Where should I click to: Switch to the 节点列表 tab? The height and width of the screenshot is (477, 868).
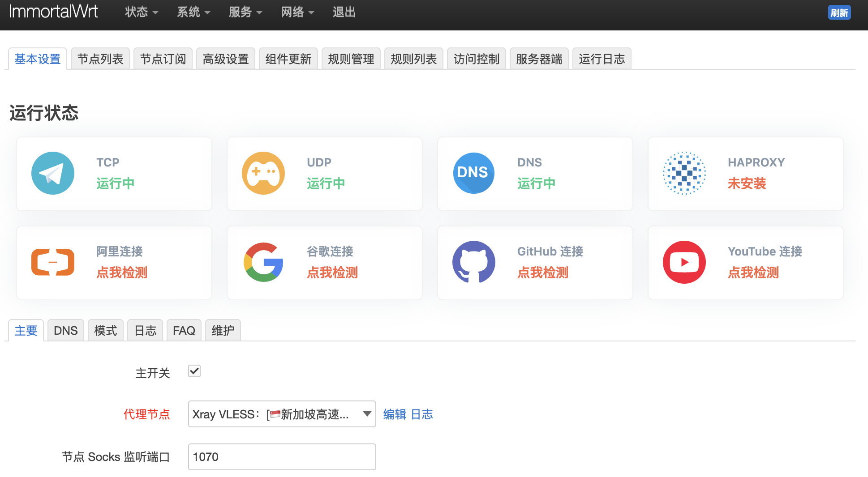pos(100,59)
